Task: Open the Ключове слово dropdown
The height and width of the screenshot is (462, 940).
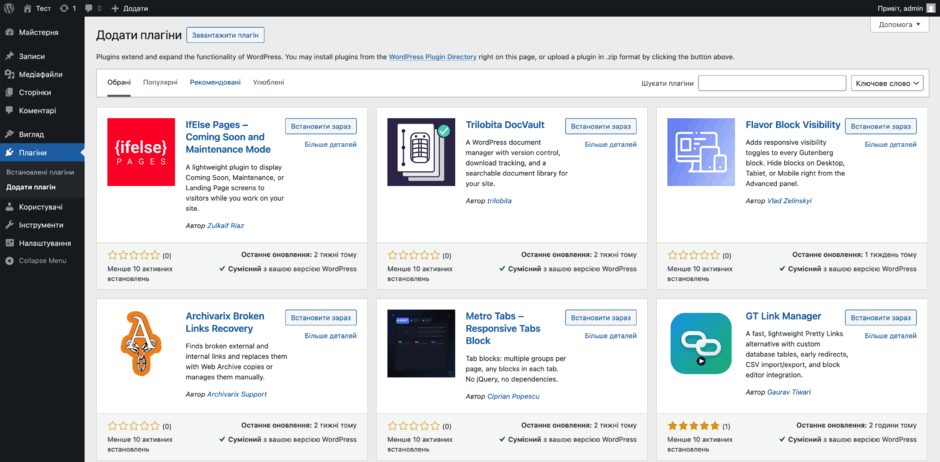Action: [x=887, y=83]
